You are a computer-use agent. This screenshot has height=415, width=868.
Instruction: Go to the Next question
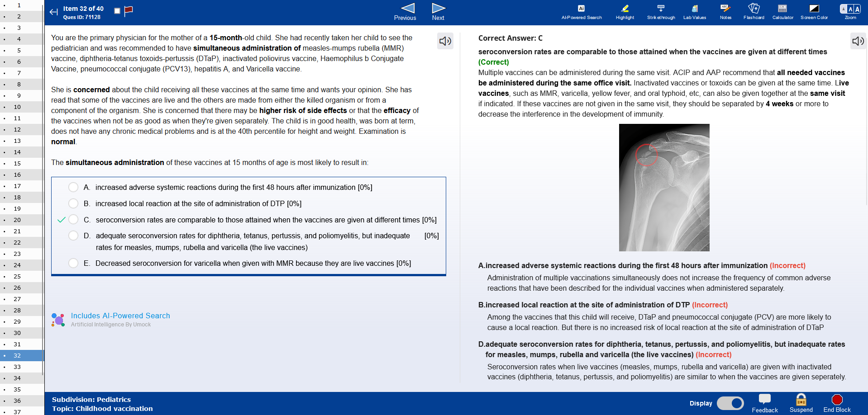pos(438,12)
